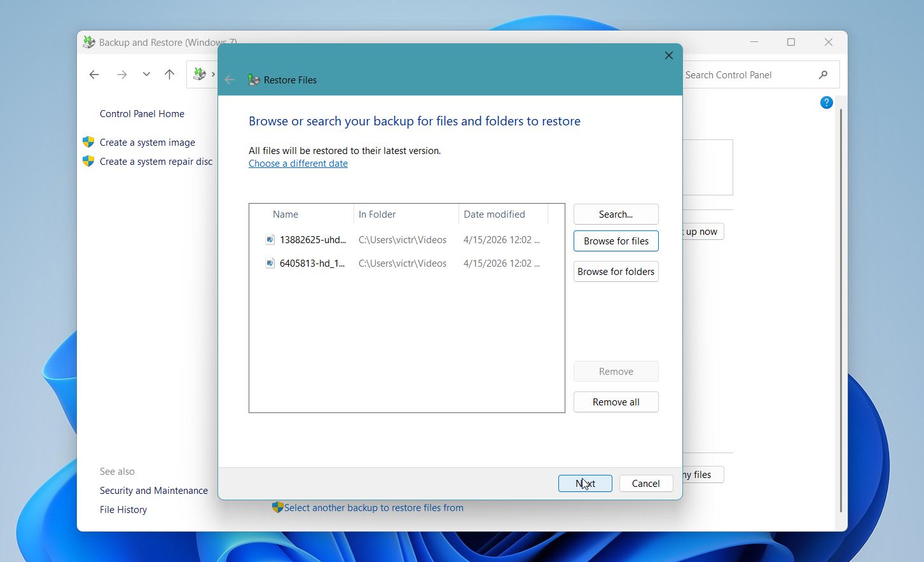The image size is (924, 562).
Task: Click Browse for files button
Action: pyautogui.click(x=616, y=241)
